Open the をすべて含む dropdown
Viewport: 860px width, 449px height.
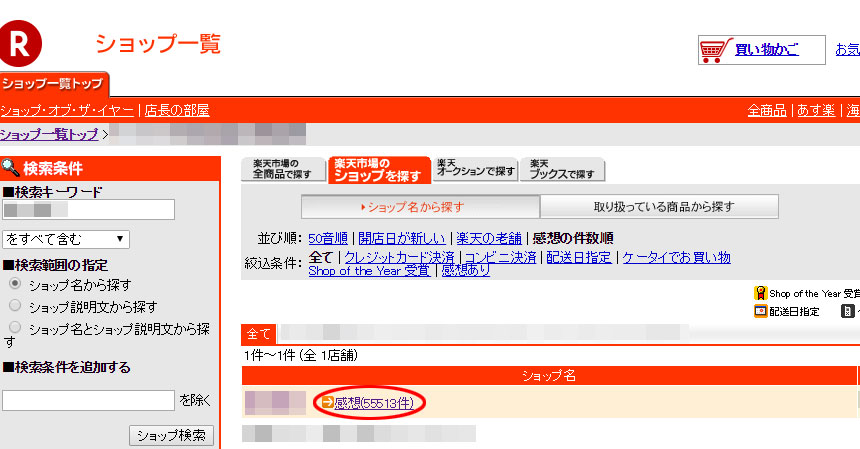[x=66, y=239]
